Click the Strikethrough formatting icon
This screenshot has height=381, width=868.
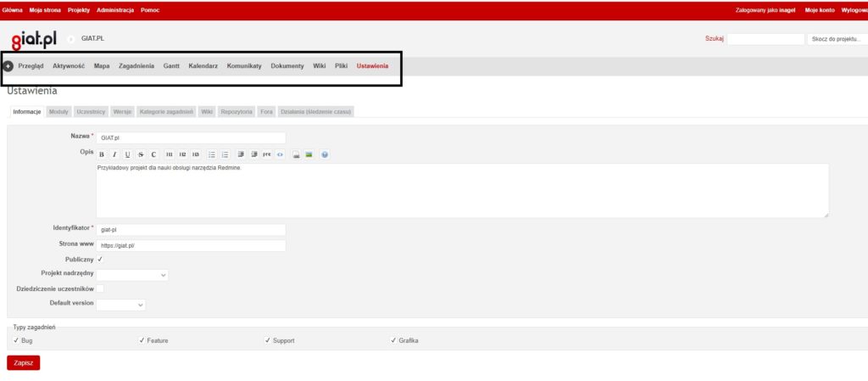tap(141, 154)
